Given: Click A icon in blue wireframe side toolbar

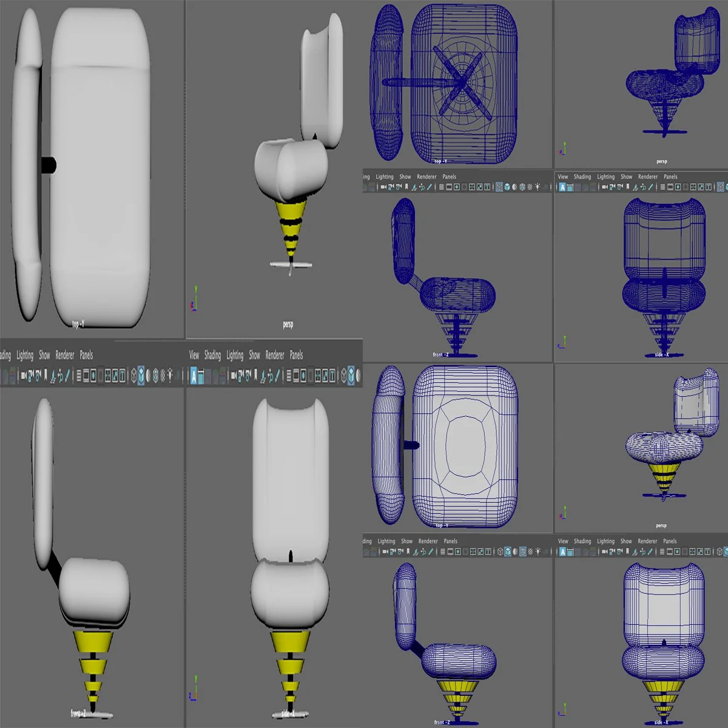Looking at the screenshot, I should tap(562, 187).
